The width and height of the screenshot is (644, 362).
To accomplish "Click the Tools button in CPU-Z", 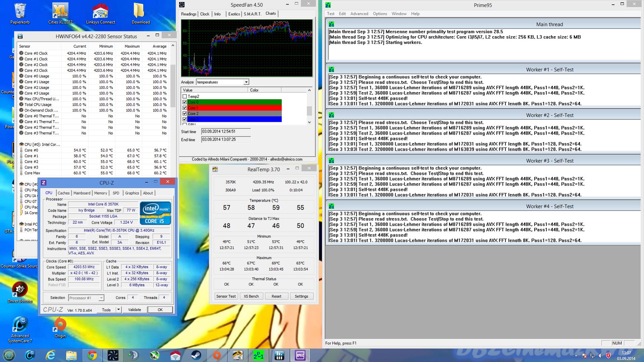I will (x=106, y=310).
